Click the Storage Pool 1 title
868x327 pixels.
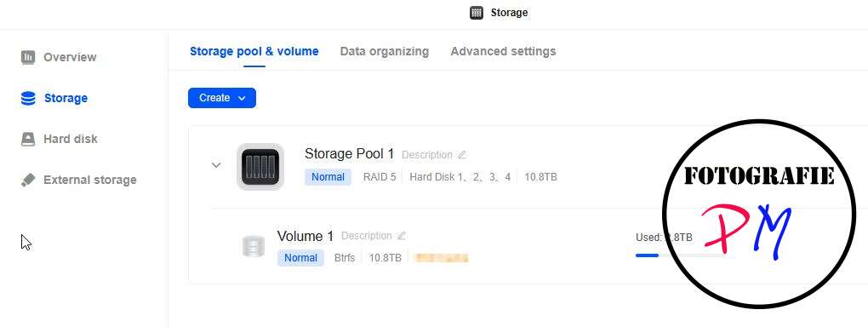pyautogui.click(x=349, y=154)
